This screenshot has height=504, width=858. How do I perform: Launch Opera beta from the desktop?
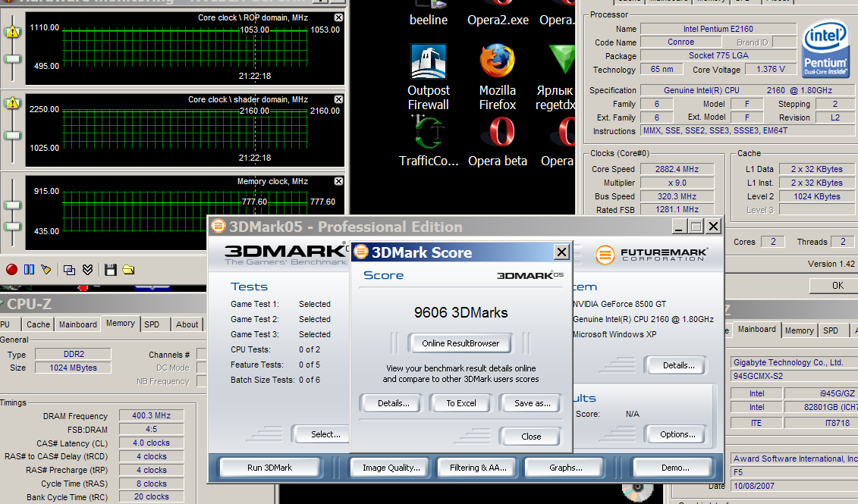[498, 141]
